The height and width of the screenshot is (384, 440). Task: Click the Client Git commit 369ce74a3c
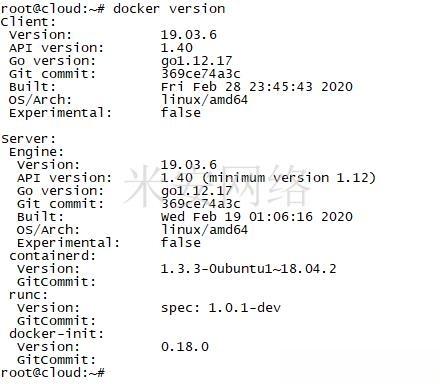pyautogui.click(x=201, y=74)
